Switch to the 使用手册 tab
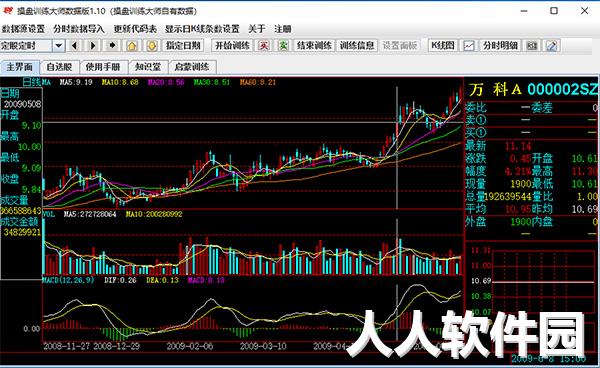The width and height of the screenshot is (600, 368). 103,67
